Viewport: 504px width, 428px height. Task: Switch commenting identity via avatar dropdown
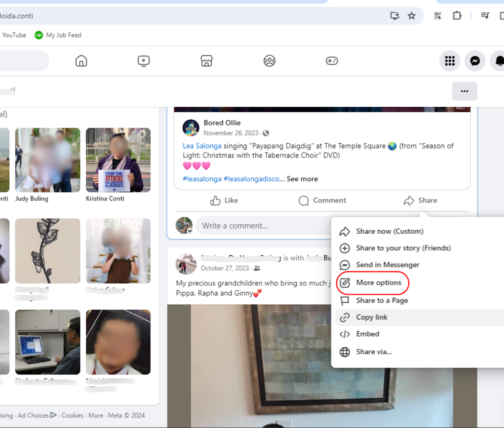point(184,226)
